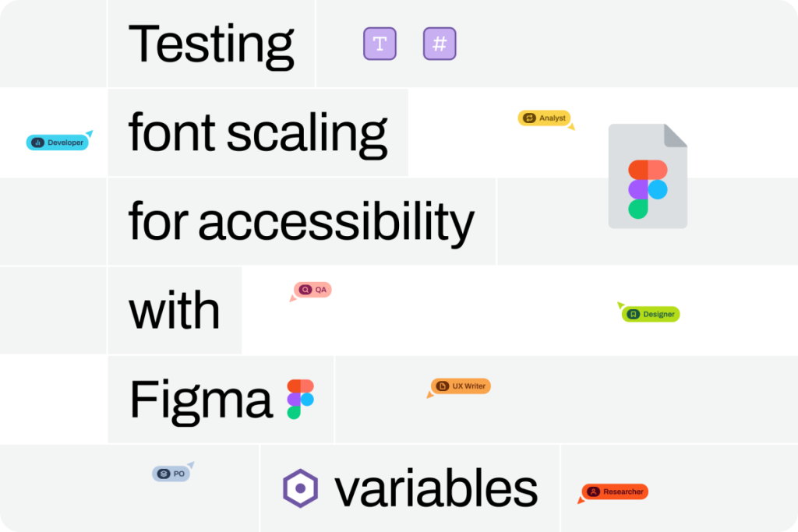Select the large Figma file document icon
This screenshot has width=798, height=532.
648,176
